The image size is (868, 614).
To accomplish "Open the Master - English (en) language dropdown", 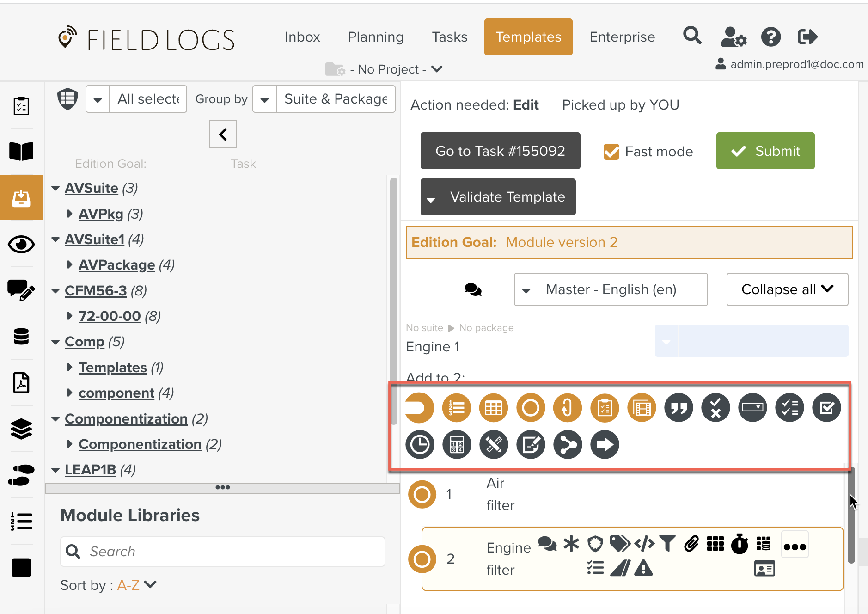I will (x=611, y=289).
